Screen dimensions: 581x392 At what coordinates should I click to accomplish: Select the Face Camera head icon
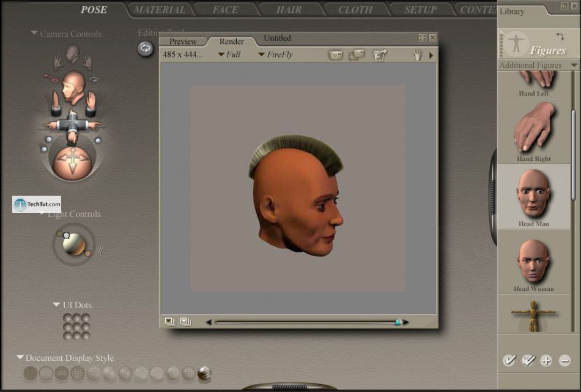click(73, 54)
